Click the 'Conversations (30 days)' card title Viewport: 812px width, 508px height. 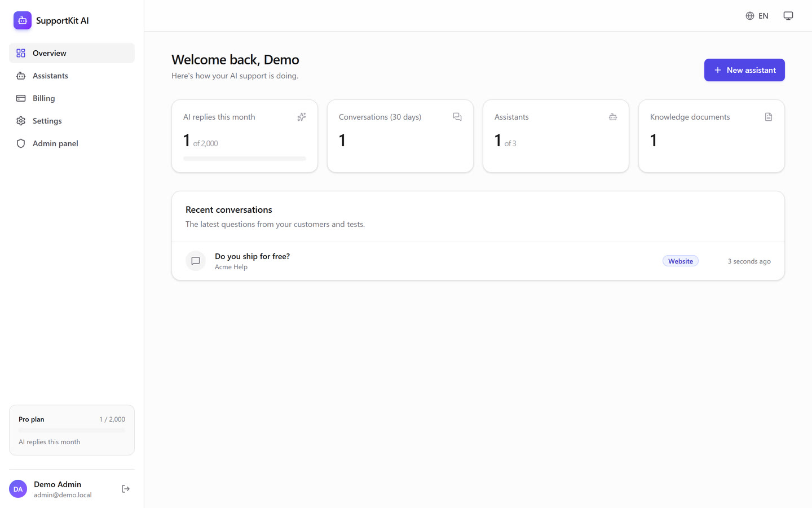[380, 117]
